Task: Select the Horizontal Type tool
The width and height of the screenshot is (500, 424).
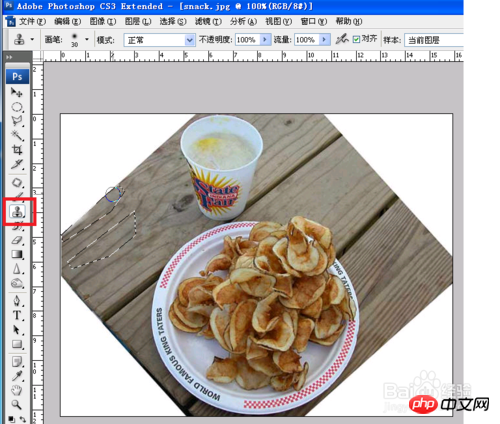Action: [17, 315]
